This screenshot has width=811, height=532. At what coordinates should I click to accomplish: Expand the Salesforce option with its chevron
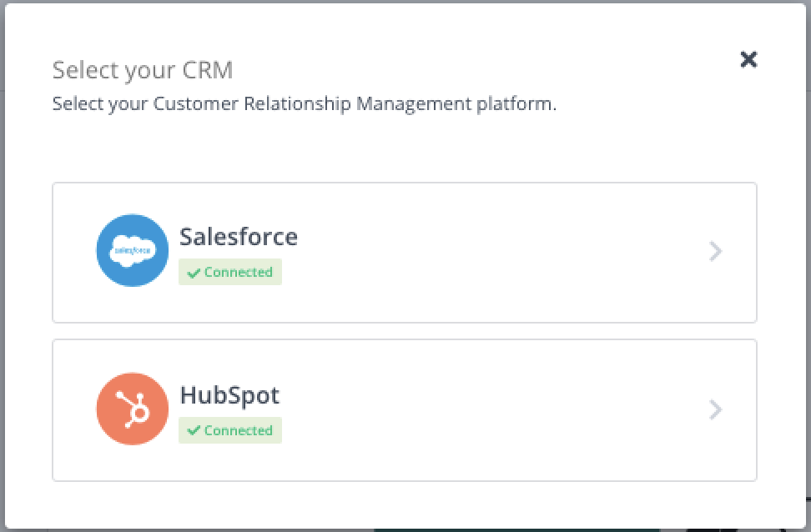(715, 251)
